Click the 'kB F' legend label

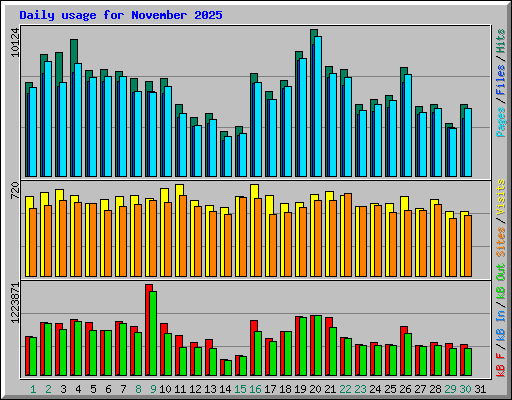501,365
